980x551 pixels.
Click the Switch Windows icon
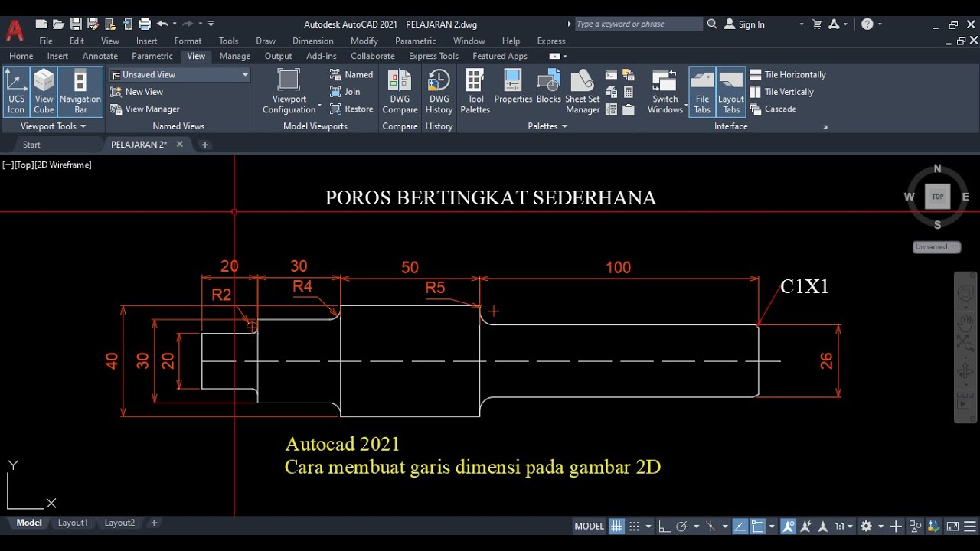(x=665, y=92)
